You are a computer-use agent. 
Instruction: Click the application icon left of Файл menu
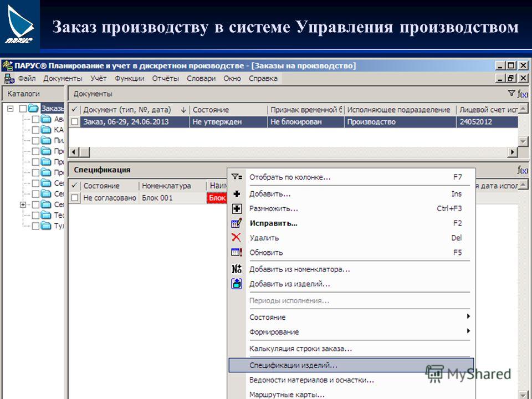(x=9, y=78)
